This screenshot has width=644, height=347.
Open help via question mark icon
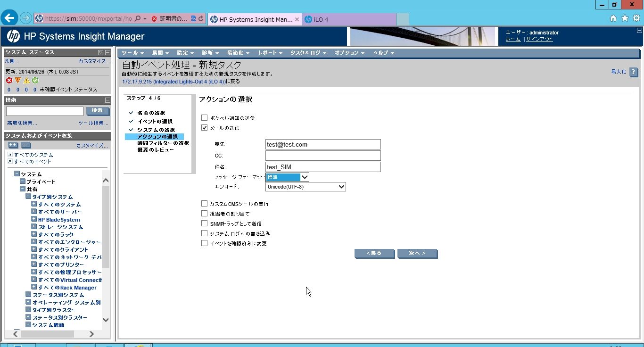point(634,72)
